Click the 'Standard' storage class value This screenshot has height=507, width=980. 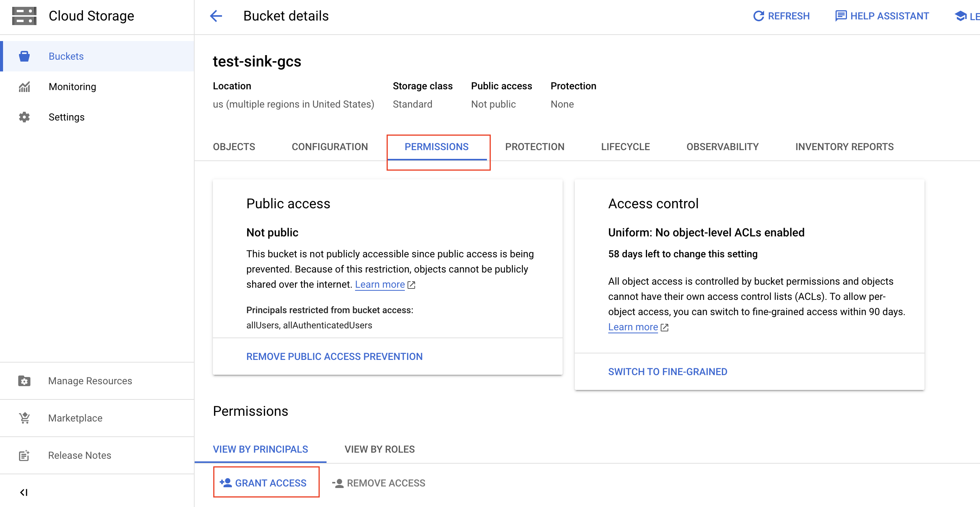pos(412,104)
